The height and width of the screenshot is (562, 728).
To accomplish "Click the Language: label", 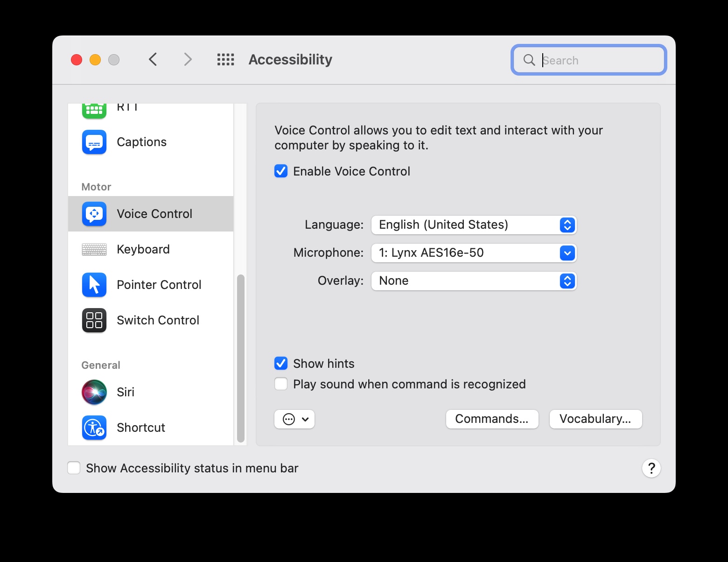I will [x=334, y=225].
